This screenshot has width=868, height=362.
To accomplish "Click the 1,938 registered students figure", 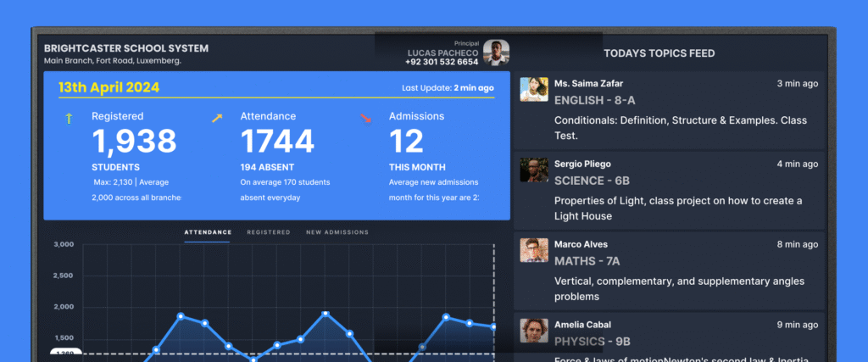I will pos(134,142).
